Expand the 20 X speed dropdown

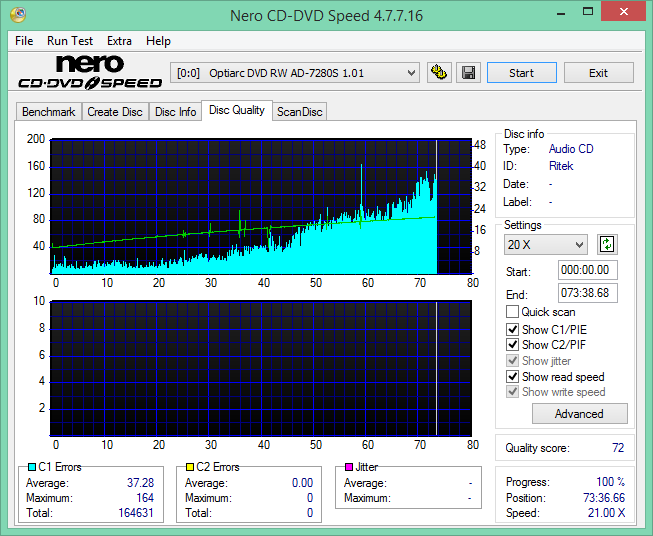pos(546,244)
